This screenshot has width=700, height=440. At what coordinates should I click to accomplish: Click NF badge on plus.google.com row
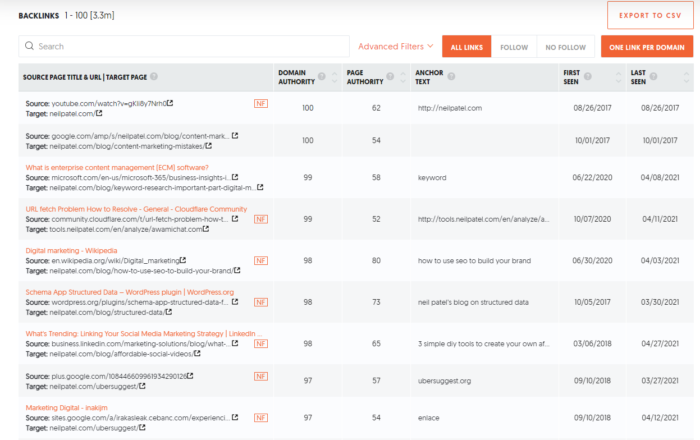[x=261, y=376]
